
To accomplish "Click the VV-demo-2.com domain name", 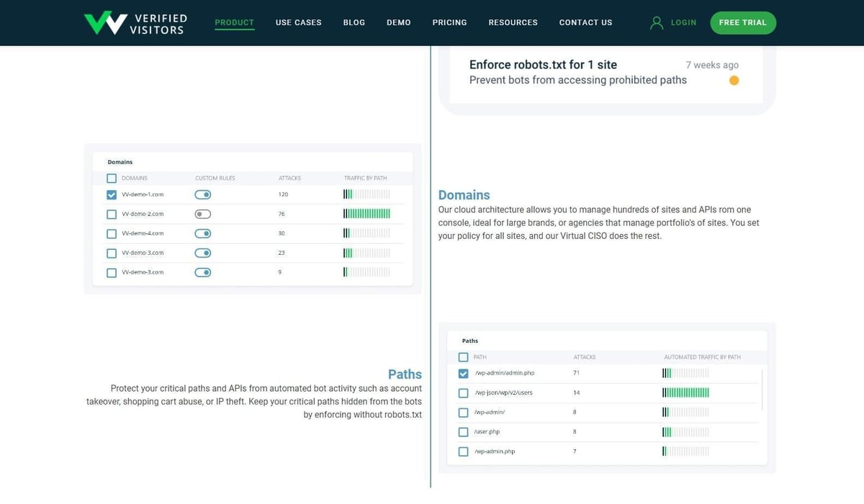I will point(143,214).
